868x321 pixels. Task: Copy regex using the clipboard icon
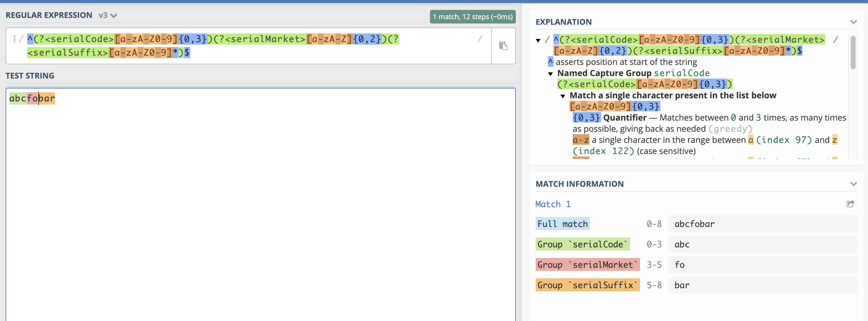tap(503, 45)
